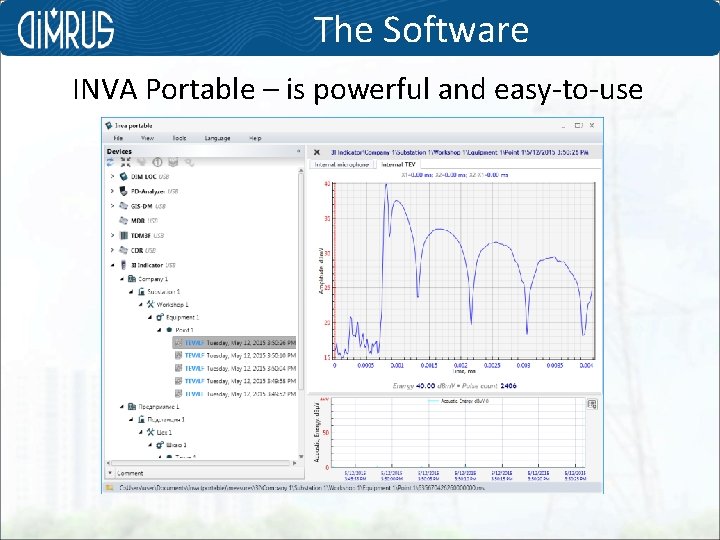Image resolution: width=720 pixels, height=540 pixels.
Task: Click the Equipment 1 gear icon
Action: (x=159, y=317)
